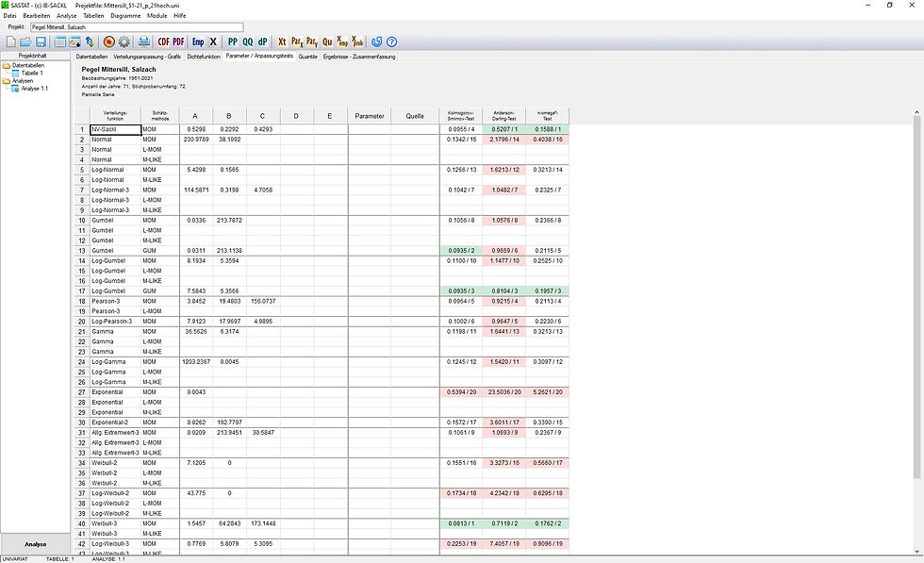
Task: Click the Analyse button at bottom left
Action: click(36, 544)
